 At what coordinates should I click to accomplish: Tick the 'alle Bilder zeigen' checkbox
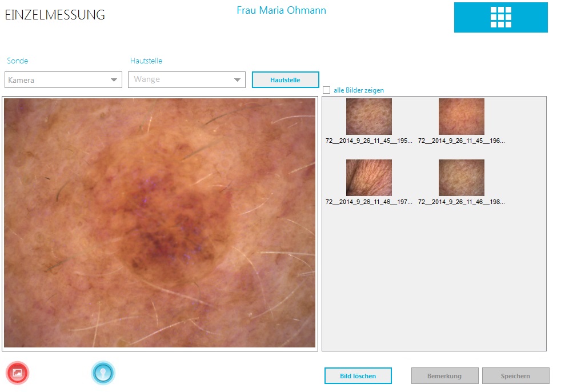(327, 90)
